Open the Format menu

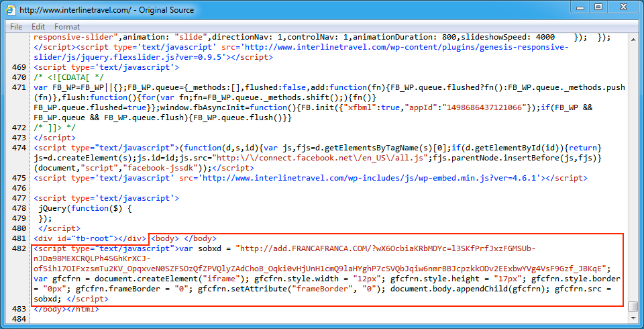tap(67, 27)
